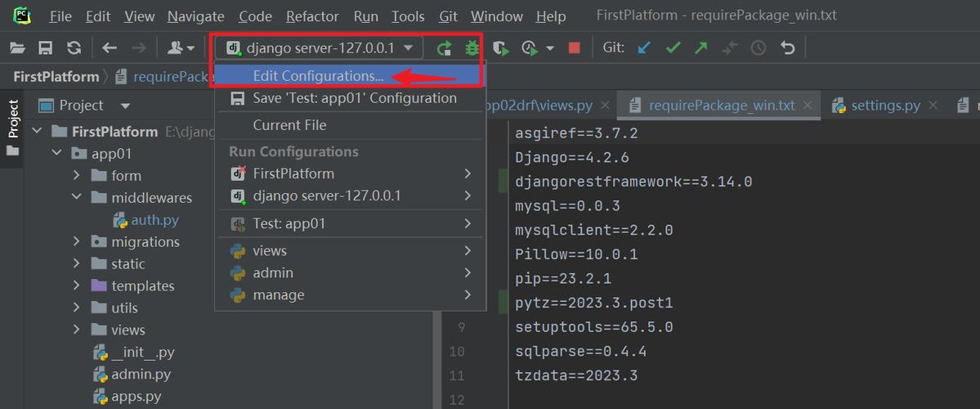Click the Save All disk icon
Image resolution: width=980 pixels, height=409 pixels.
pyautogui.click(x=46, y=48)
